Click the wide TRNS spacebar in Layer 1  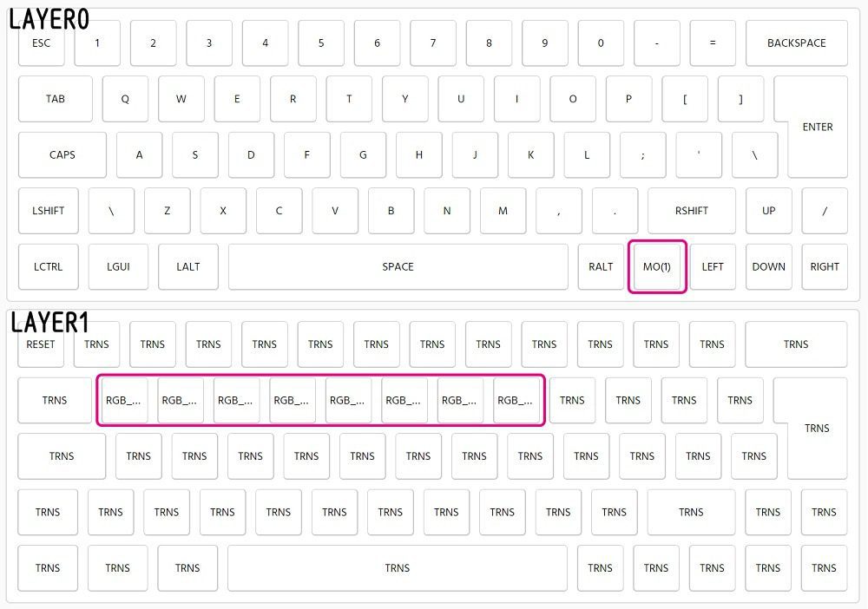397,568
